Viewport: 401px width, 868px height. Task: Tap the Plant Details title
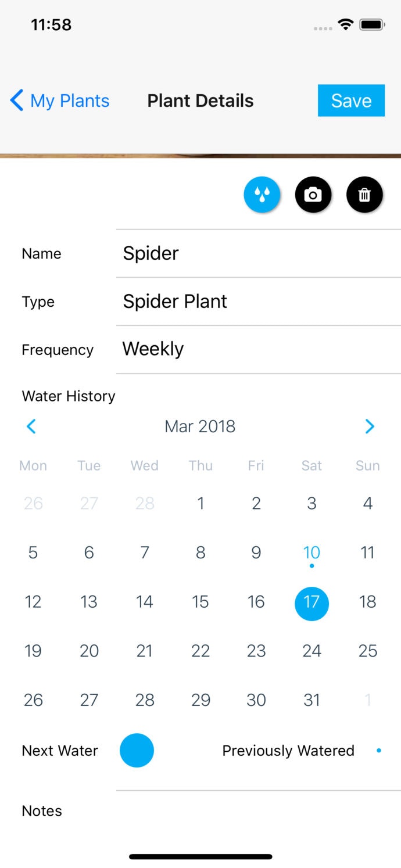[200, 101]
